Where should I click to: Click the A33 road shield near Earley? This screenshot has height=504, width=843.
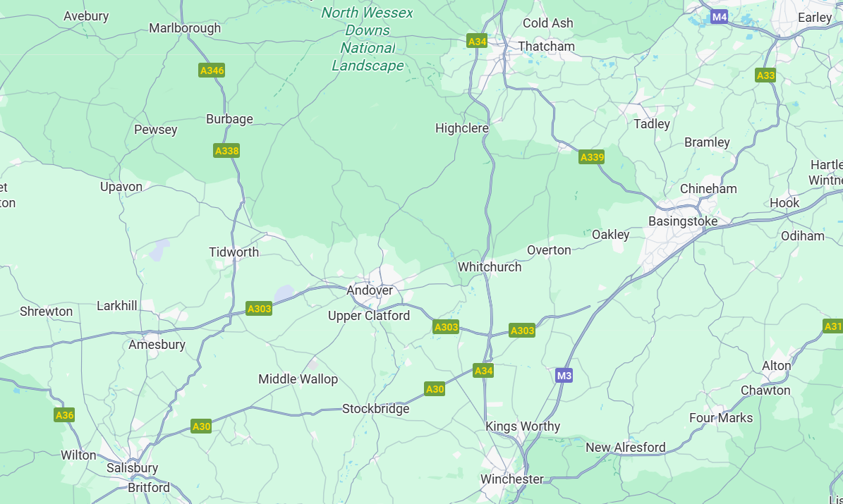pyautogui.click(x=765, y=75)
